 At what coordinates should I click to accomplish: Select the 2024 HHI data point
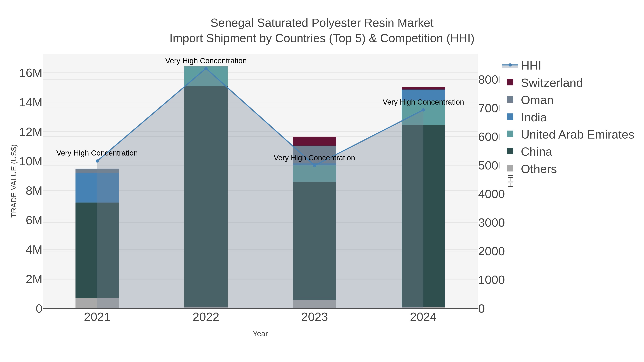(423, 110)
